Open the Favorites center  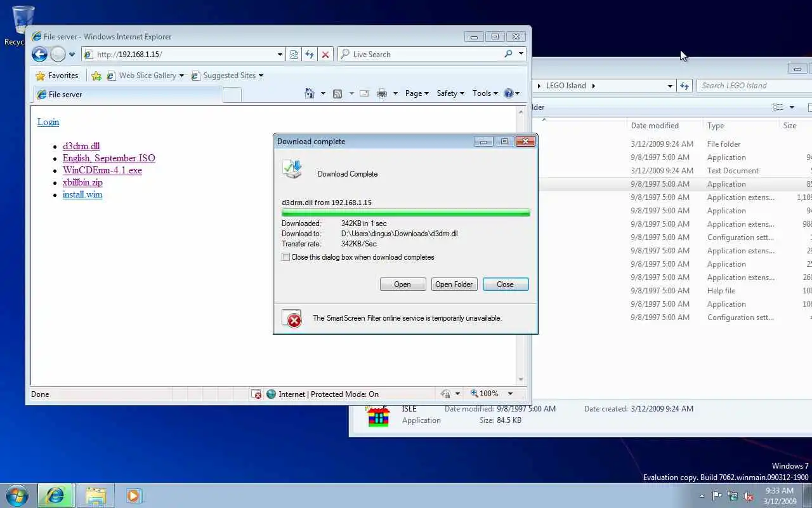[x=57, y=76]
